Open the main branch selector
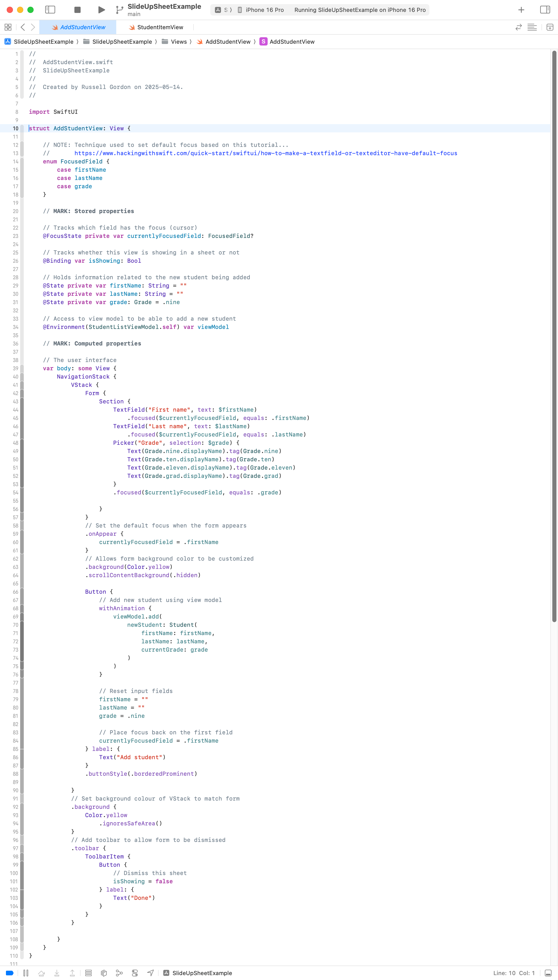Screen dimensions: 558x980 pyautogui.click(x=134, y=14)
